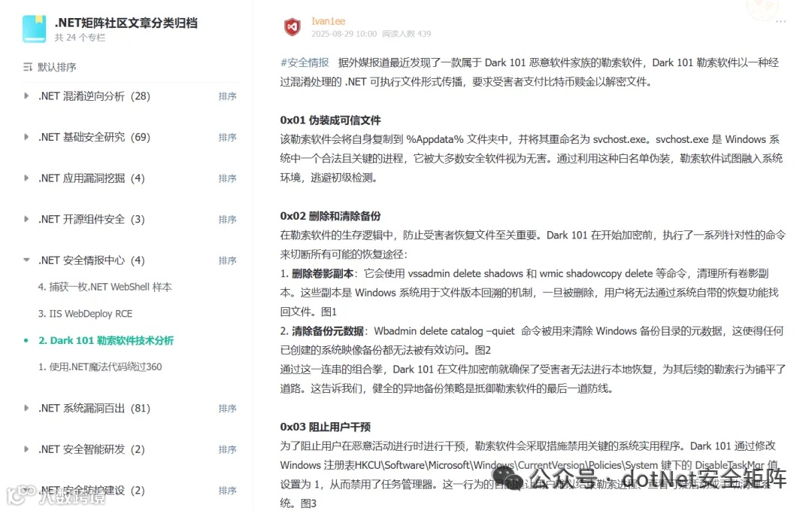Open author profile Ivanlee

(329, 21)
